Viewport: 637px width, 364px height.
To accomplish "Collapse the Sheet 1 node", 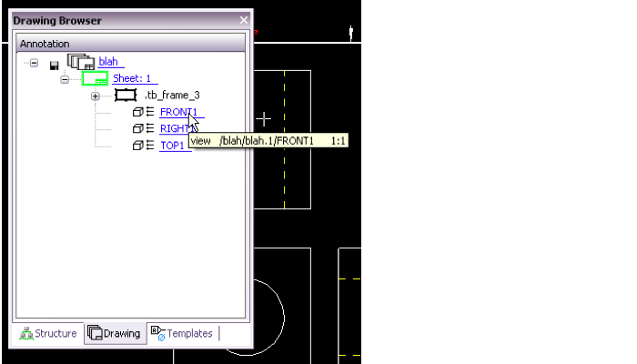I will [x=65, y=79].
